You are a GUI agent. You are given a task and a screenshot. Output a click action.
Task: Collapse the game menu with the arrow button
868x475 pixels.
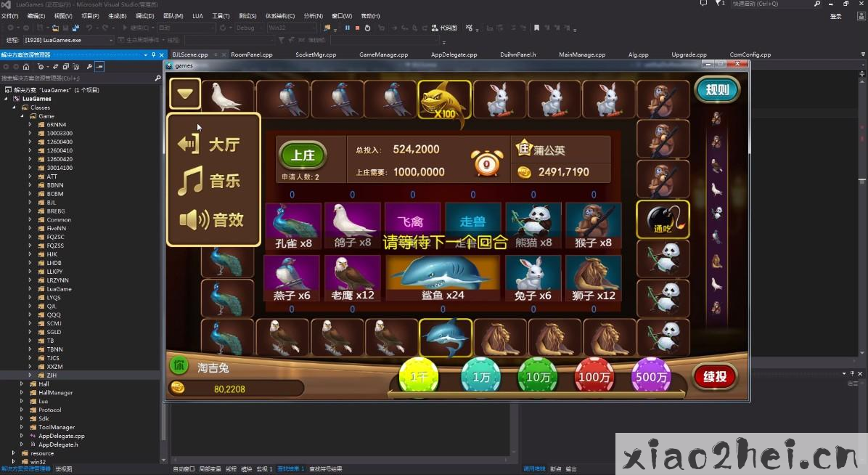coord(185,94)
